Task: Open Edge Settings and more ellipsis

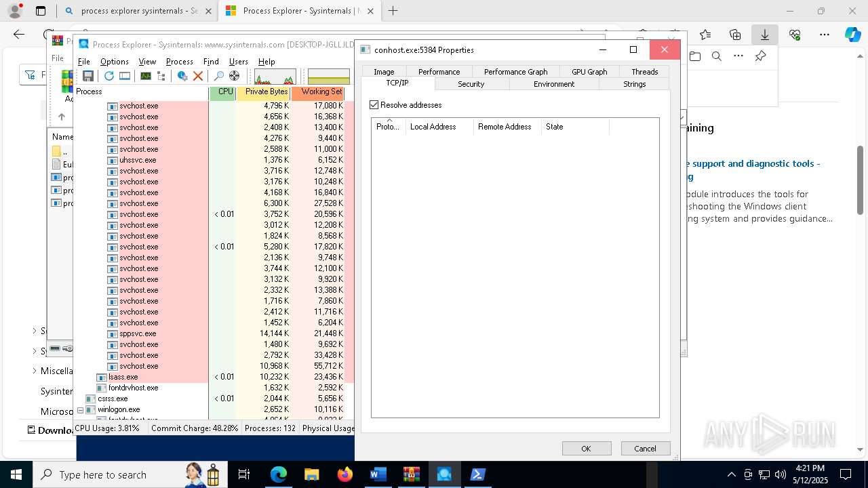Action: [x=825, y=35]
